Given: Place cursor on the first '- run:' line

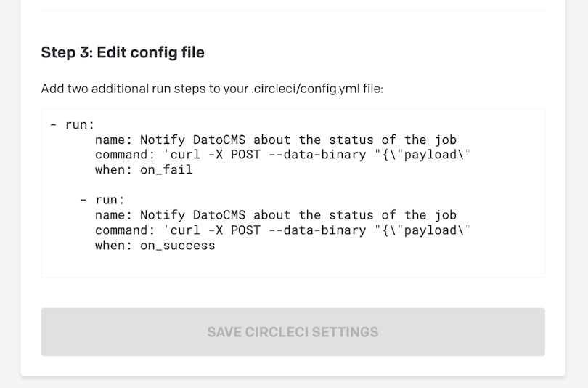Looking at the screenshot, I should click(73, 124).
